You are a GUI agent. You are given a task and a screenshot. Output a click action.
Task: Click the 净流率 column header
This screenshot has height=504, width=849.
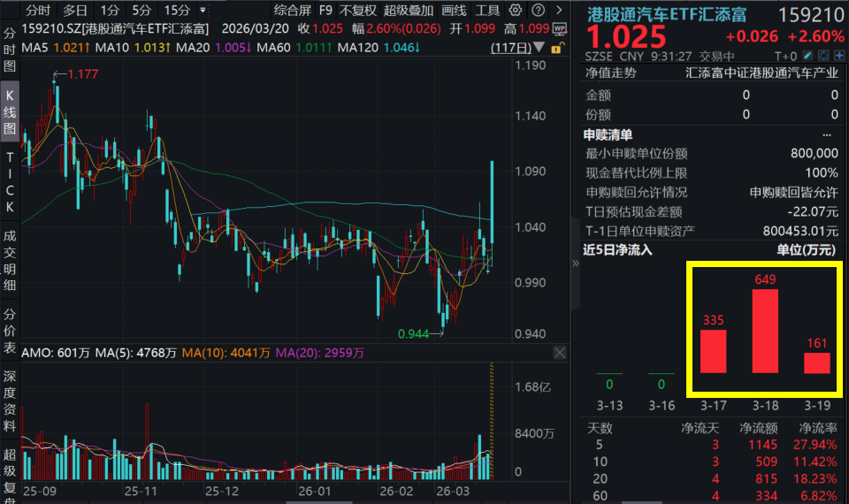tap(818, 428)
